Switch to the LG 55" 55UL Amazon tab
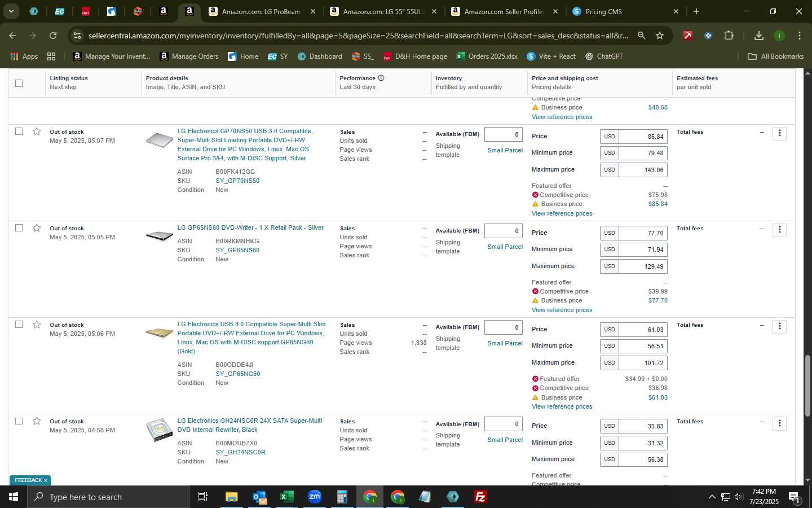This screenshot has width=812, height=508. click(383, 11)
